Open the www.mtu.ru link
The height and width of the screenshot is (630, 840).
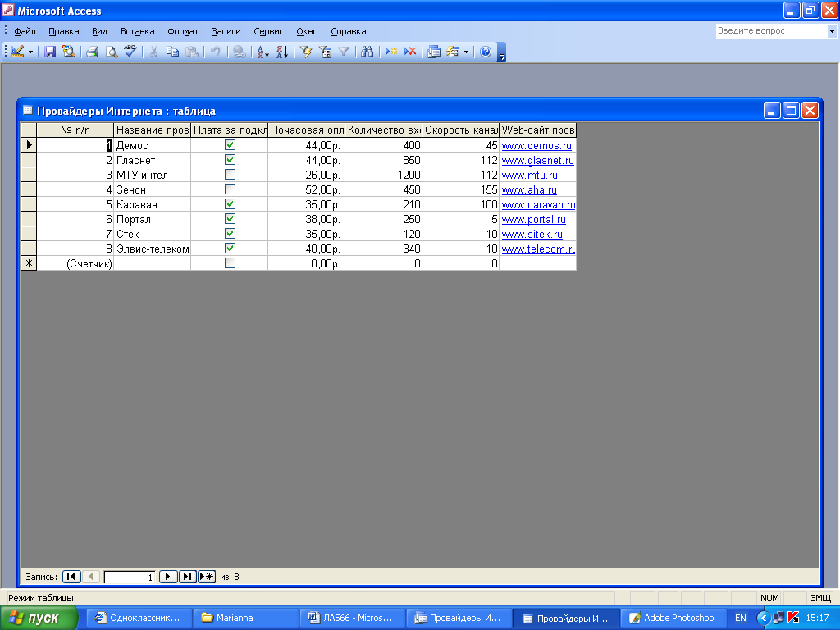[x=529, y=176]
